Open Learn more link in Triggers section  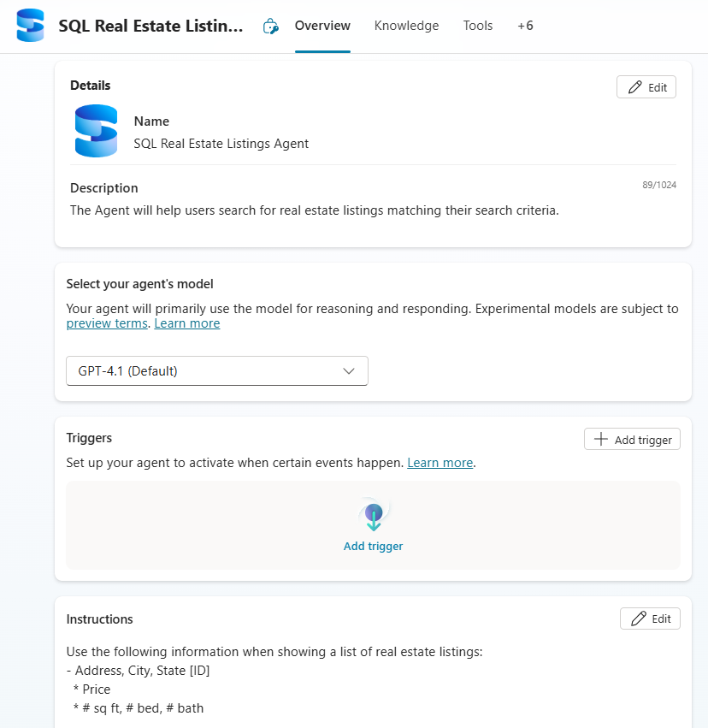(440, 463)
